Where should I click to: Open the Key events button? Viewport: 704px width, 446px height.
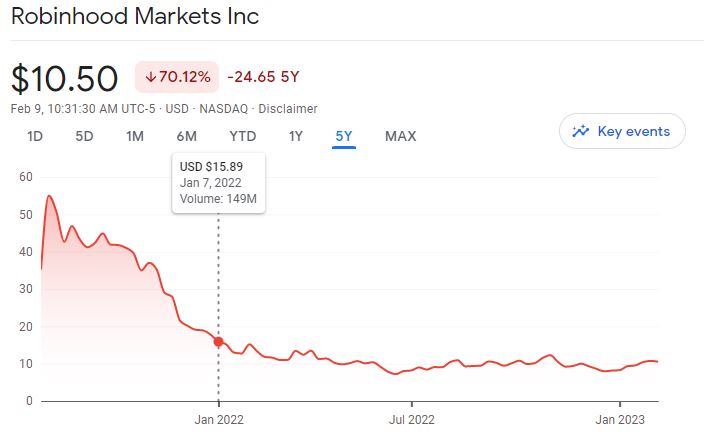pyautogui.click(x=622, y=131)
